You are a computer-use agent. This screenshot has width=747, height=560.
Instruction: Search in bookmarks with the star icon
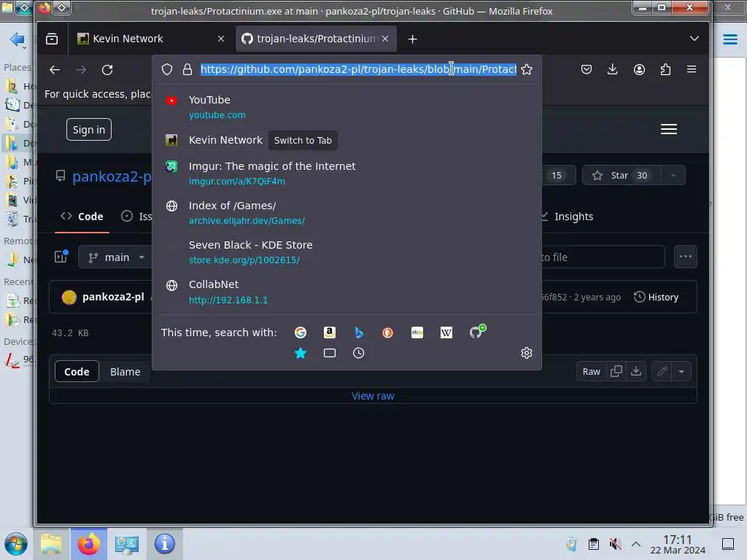(300, 354)
